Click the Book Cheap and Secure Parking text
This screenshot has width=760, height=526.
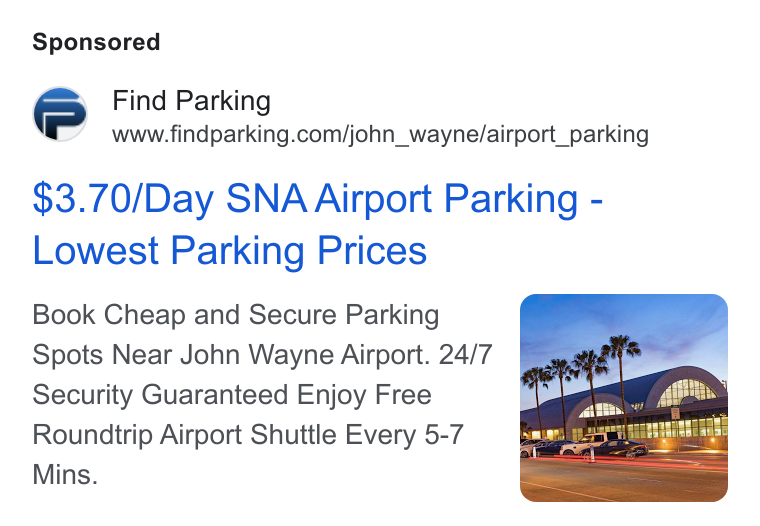(x=236, y=315)
